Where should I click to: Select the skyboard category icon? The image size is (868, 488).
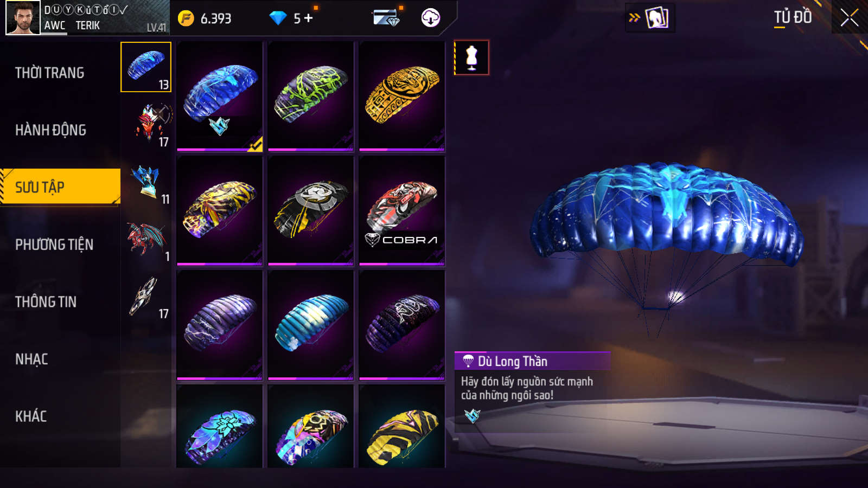click(x=146, y=296)
